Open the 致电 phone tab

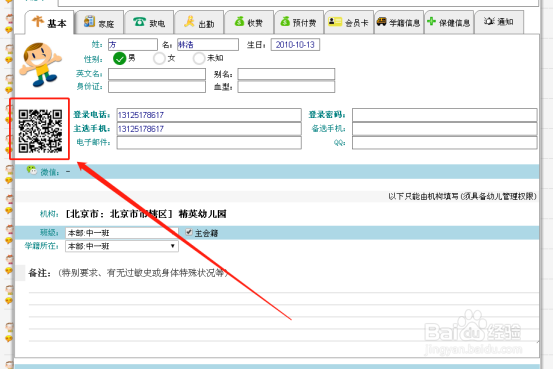pos(149,23)
